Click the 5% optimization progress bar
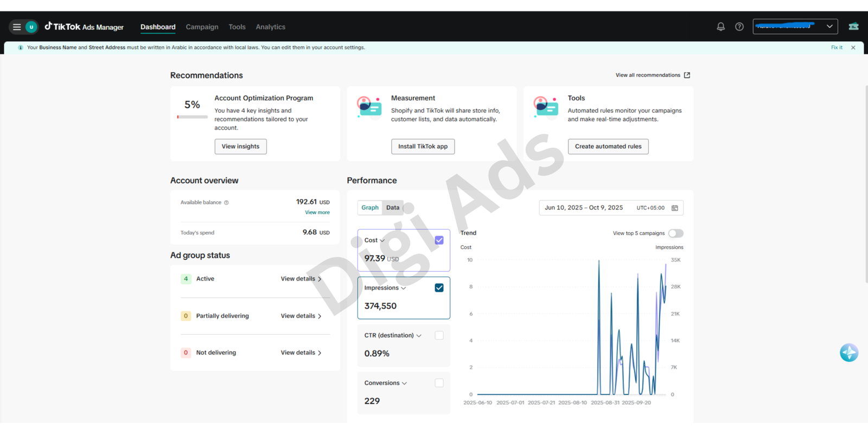The height and width of the screenshot is (434, 868). [x=192, y=117]
